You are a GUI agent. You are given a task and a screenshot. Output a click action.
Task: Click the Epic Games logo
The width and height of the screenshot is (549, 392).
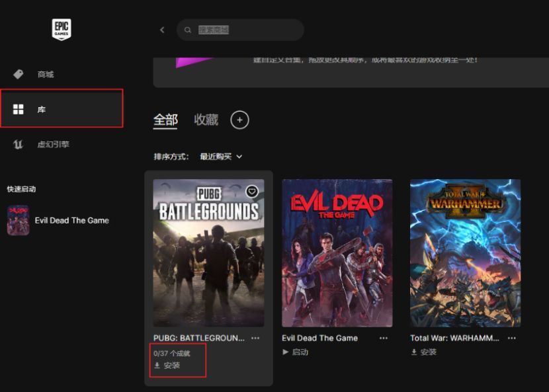pyautogui.click(x=62, y=29)
